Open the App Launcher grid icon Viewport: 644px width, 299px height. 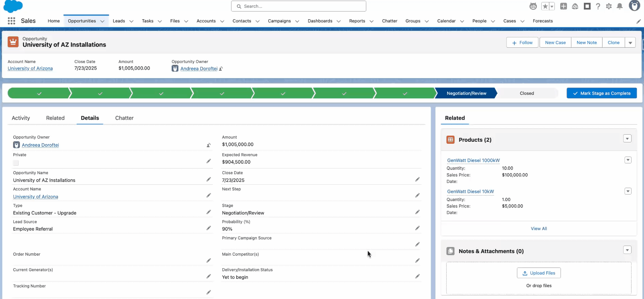[x=11, y=21]
